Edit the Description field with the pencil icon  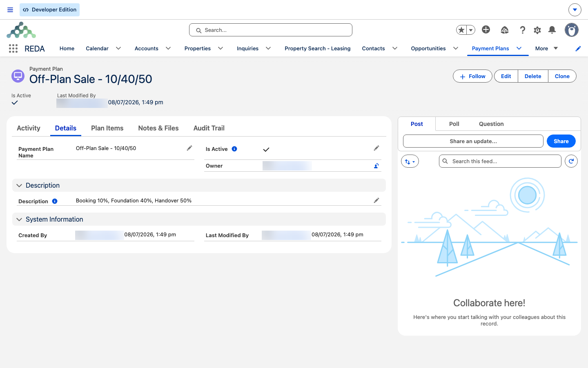pos(376,200)
